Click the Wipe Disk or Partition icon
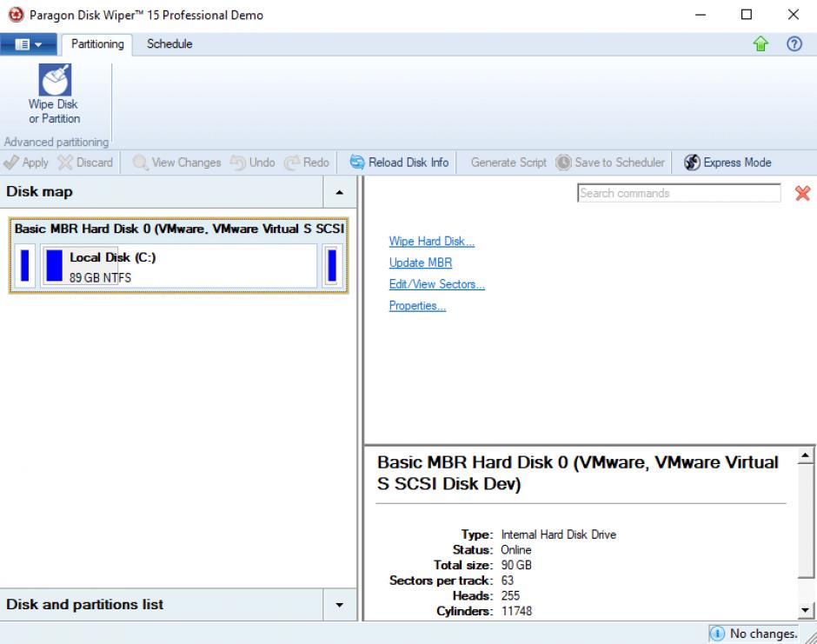817x644 pixels. (54, 94)
